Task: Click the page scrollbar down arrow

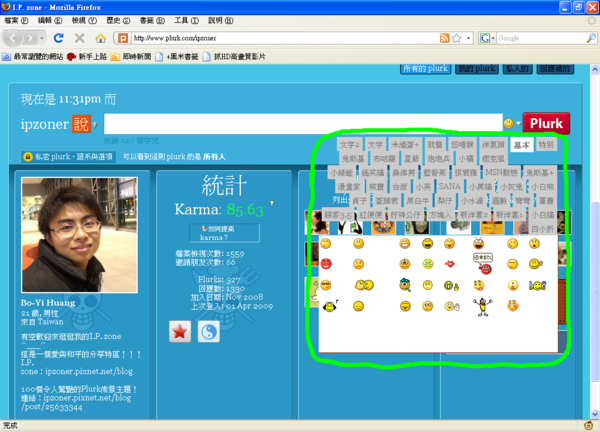Action: coord(594,414)
